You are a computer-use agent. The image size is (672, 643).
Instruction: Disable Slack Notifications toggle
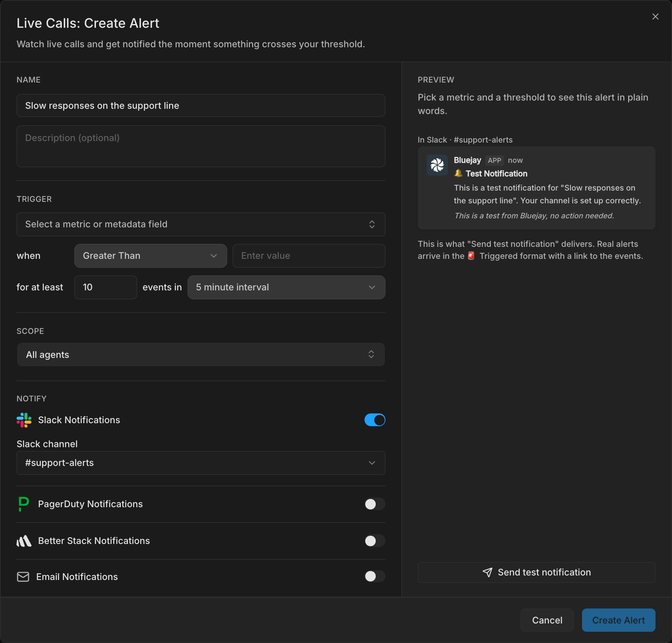[x=375, y=420]
